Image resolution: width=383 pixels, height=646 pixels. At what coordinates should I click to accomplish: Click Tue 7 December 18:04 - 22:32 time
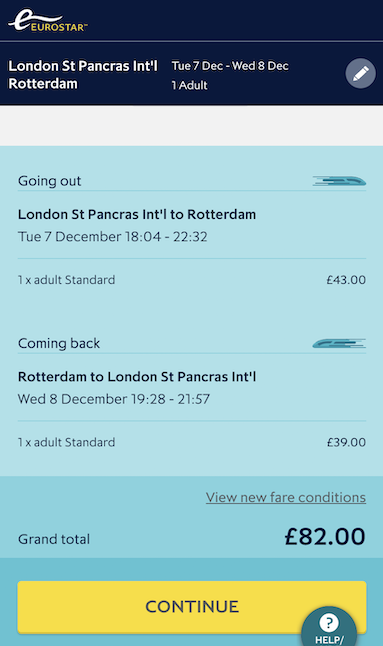(113, 236)
